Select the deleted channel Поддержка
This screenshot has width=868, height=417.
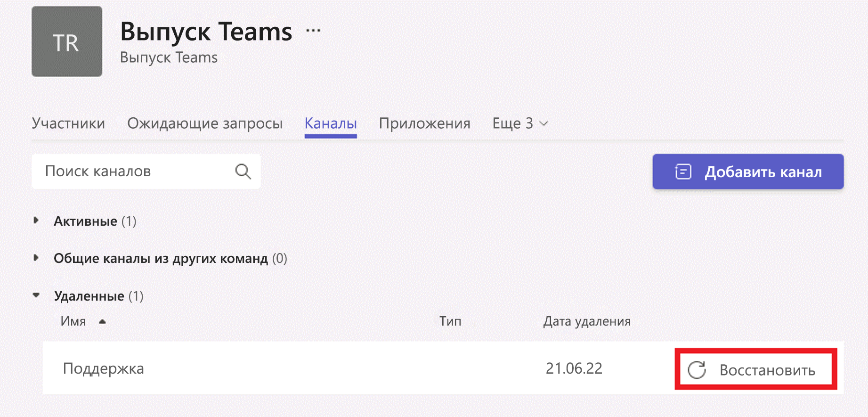tap(104, 368)
